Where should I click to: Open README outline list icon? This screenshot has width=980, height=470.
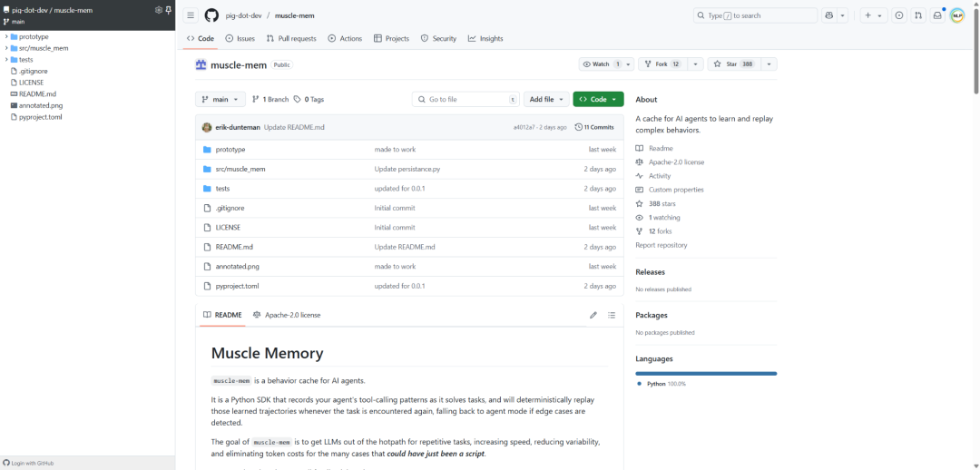(x=612, y=315)
